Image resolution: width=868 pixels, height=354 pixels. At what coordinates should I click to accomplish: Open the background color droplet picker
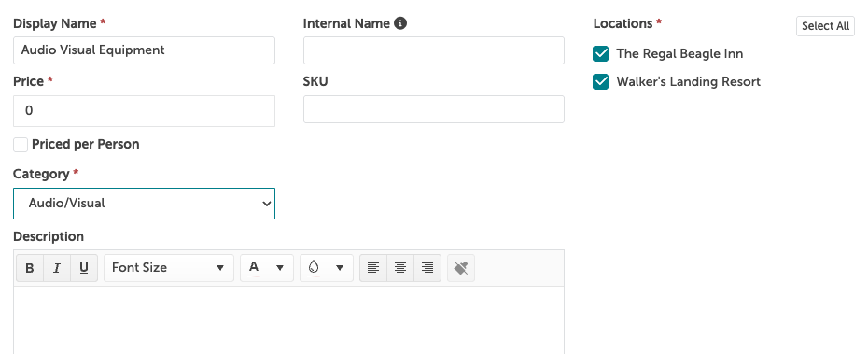coord(327,268)
